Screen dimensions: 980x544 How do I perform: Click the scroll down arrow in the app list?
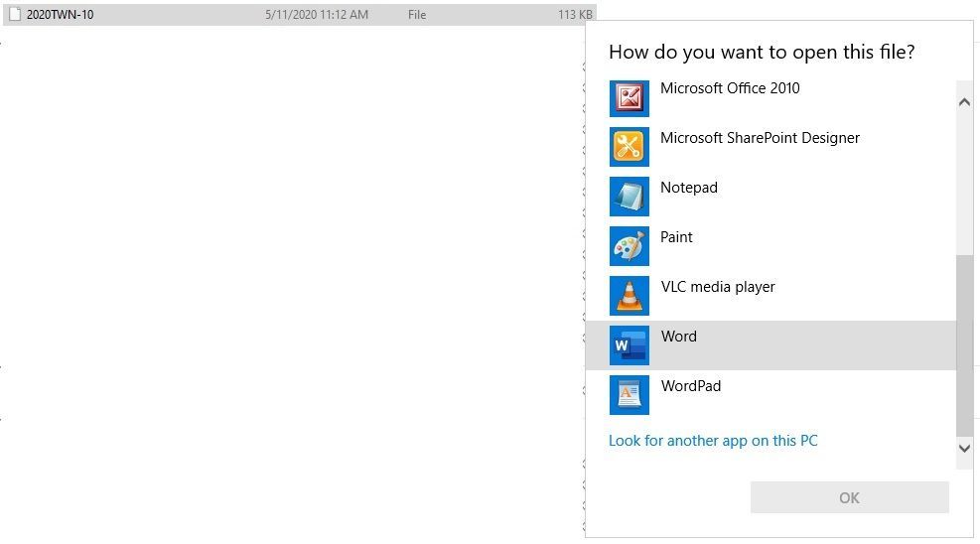(x=964, y=448)
